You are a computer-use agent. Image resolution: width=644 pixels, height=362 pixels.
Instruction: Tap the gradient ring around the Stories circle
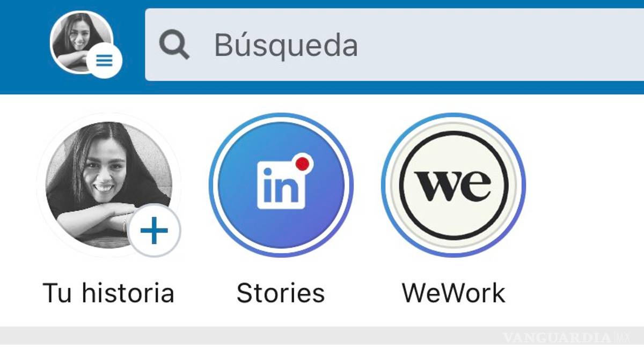281,116
